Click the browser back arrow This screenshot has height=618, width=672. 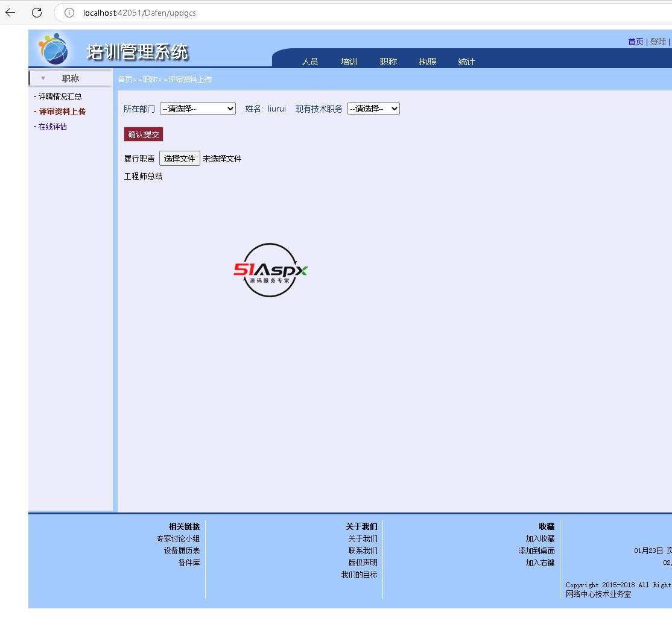pyautogui.click(x=10, y=13)
